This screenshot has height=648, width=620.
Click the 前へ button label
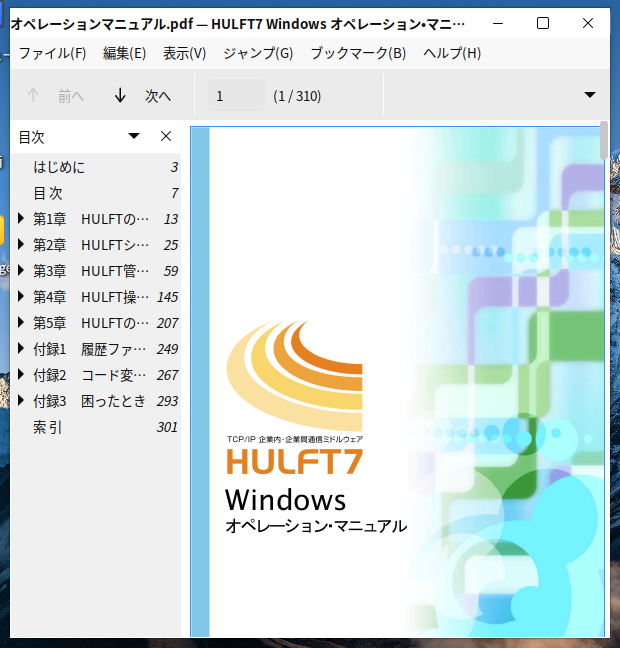point(71,96)
